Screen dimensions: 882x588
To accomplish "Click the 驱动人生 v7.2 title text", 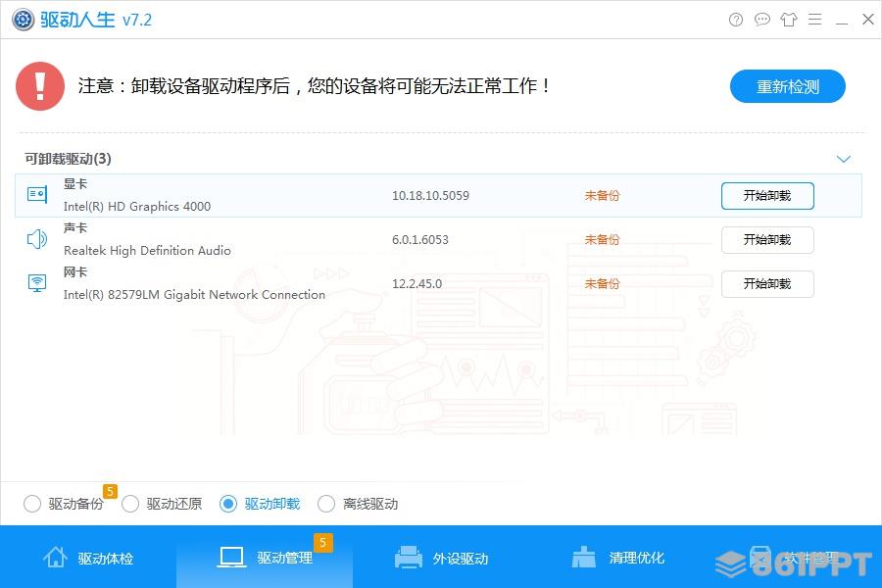I will point(96,20).
